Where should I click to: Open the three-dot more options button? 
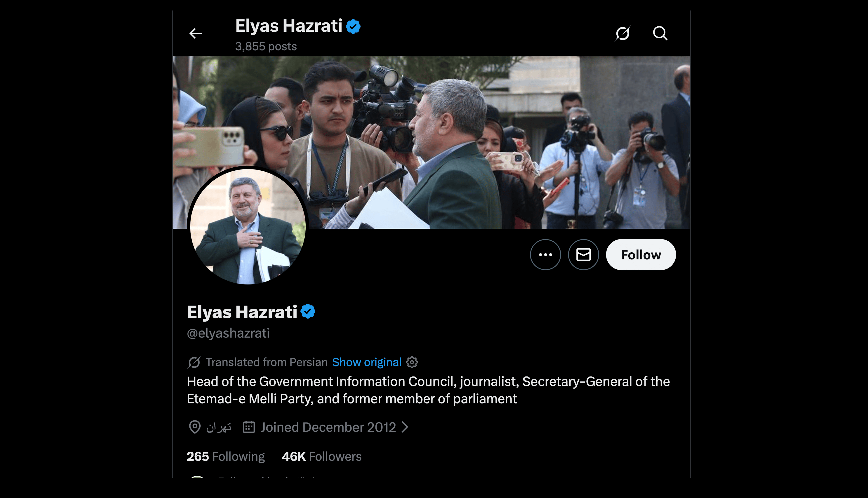[545, 254]
